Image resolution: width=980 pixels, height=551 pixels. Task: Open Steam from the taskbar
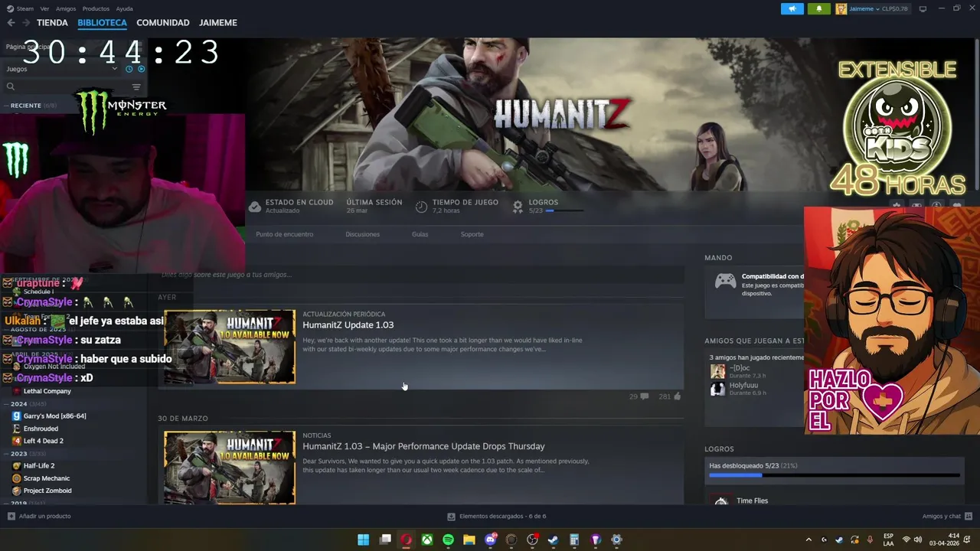click(553, 540)
